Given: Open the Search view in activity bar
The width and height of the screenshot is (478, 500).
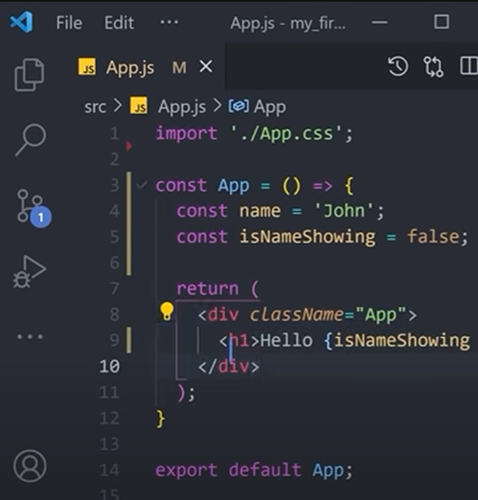Looking at the screenshot, I should pos(30,139).
